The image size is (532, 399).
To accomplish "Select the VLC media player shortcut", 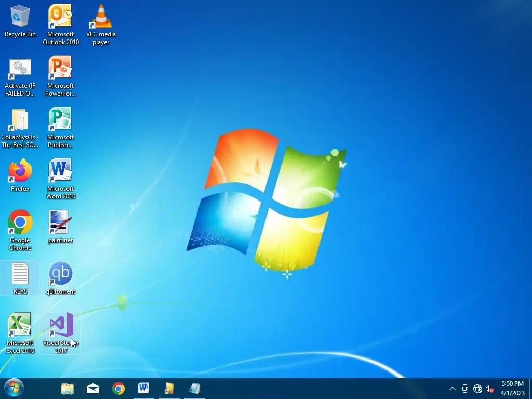I will click(101, 24).
